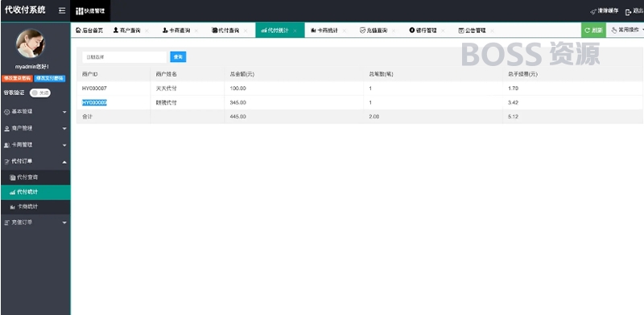Screen dimensions: 644x315
Task: Click the 日期选择 date input field
Action: (x=125, y=57)
